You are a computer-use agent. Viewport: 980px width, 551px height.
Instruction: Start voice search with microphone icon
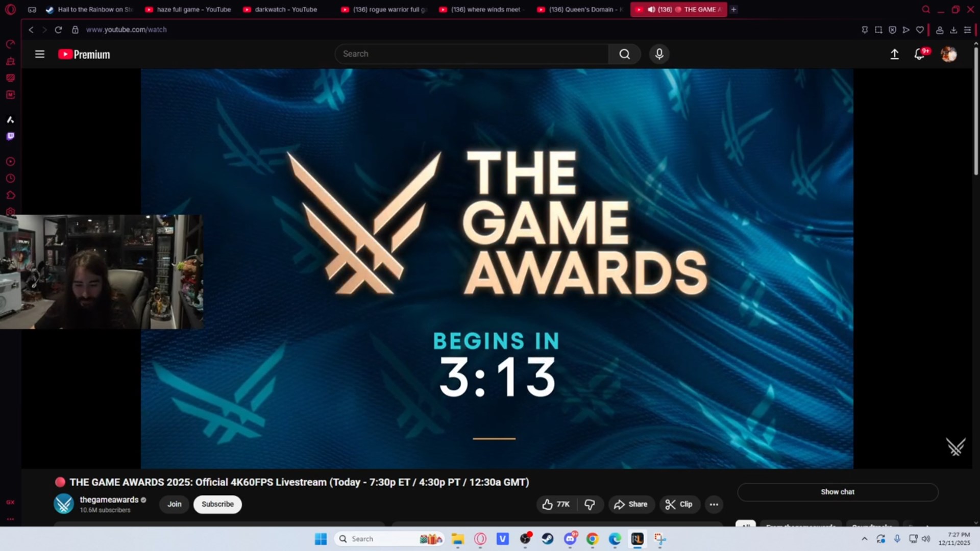(659, 54)
